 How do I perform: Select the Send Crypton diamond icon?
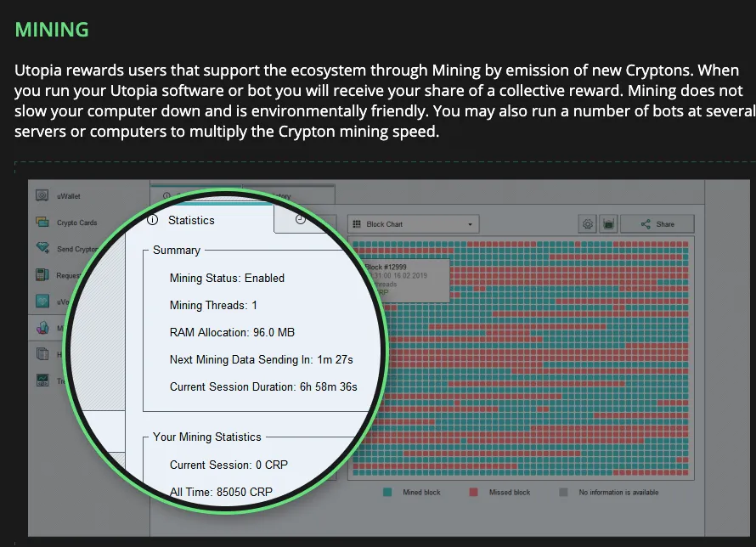pyautogui.click(x=42, y=248)
